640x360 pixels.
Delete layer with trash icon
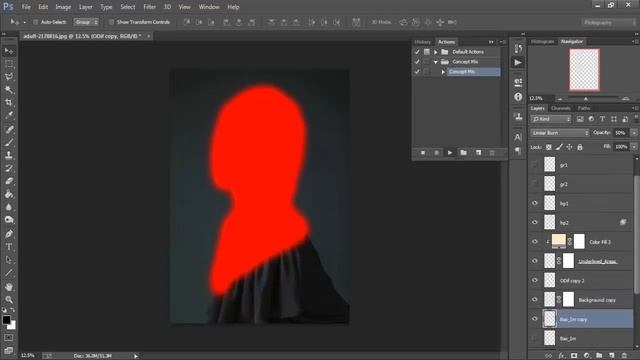[624, 356]
